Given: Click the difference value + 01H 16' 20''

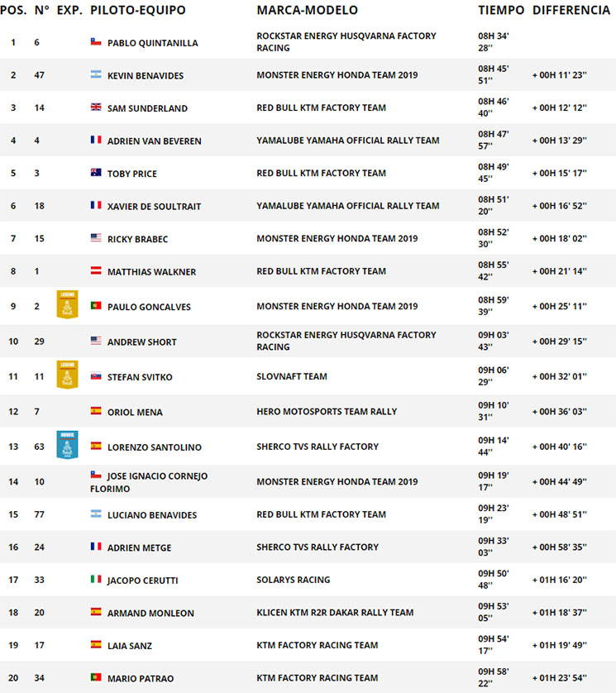Looking at the screenshot, I should pos(560,580).
